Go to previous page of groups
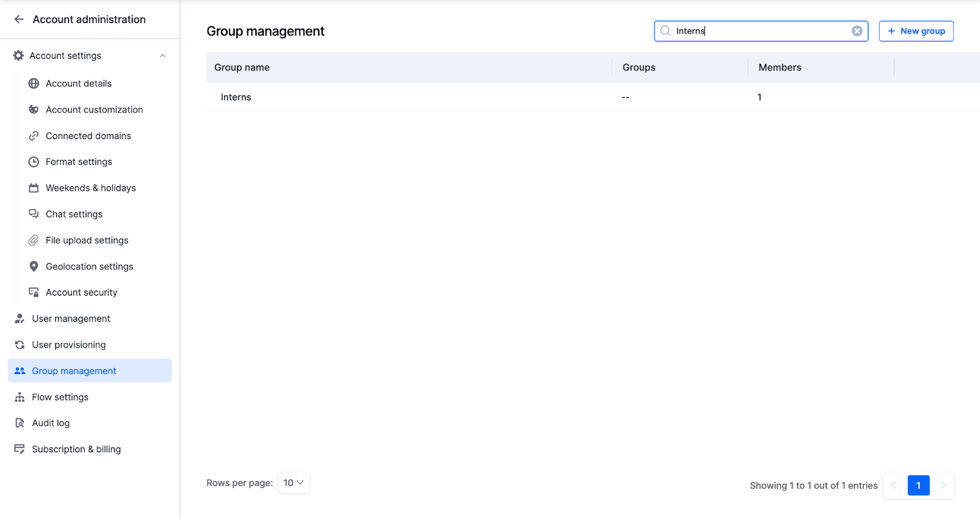The width and height of the screenshot is (980, 519). coord(894,485)
